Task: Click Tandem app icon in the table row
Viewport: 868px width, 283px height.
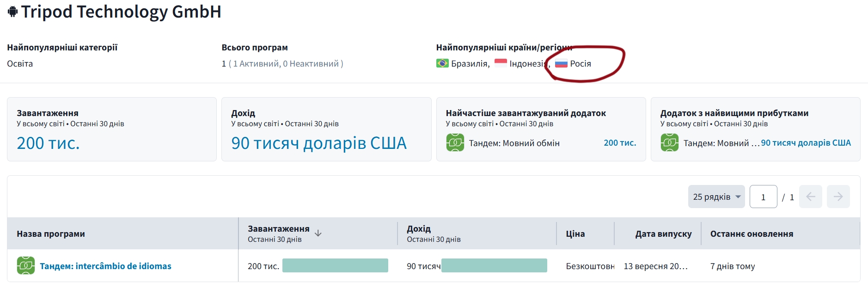Action: tap(26, 266)
